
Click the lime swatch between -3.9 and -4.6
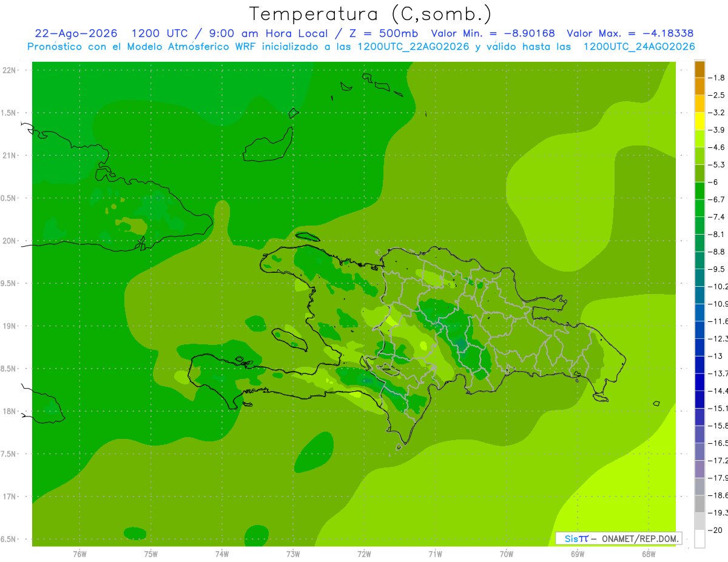699,139
